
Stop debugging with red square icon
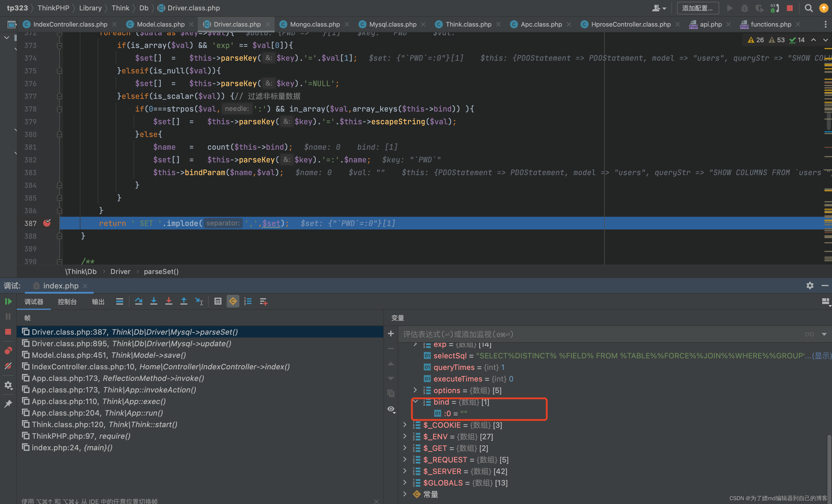(x=8, y=332)
